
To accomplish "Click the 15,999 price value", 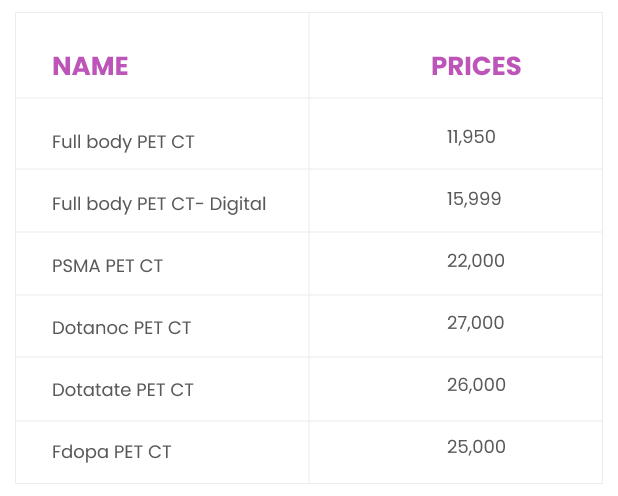I will [474, 199].
